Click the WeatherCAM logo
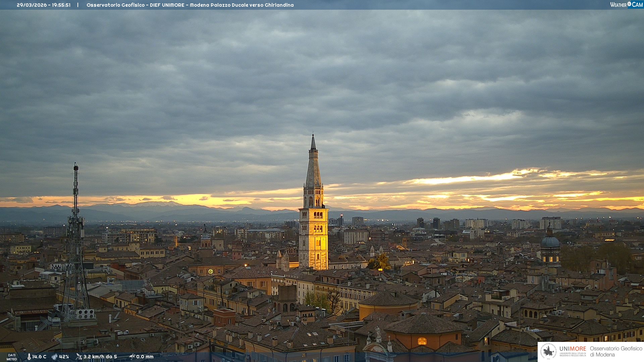Screen dimensions: 644x362 [x=626, y=5]
